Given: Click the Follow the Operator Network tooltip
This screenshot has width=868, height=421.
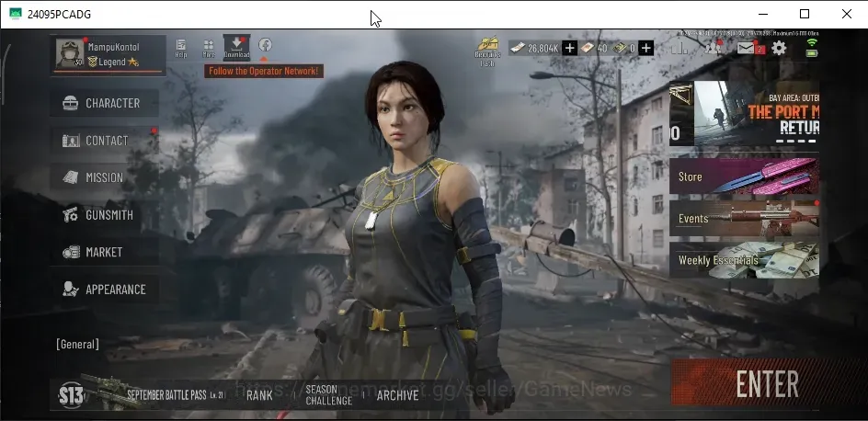Looking at the screenshot, I should click(x=264, y=71).
